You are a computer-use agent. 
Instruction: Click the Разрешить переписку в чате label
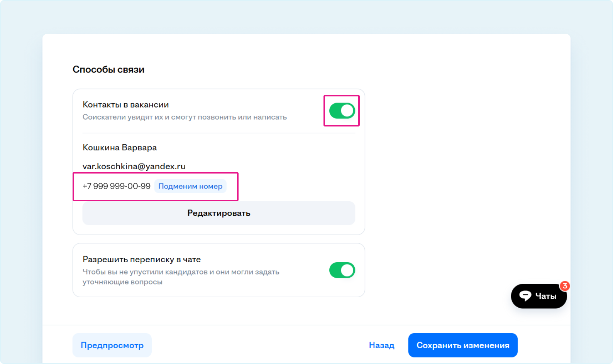pyautogui.click(x=142, y=260)
